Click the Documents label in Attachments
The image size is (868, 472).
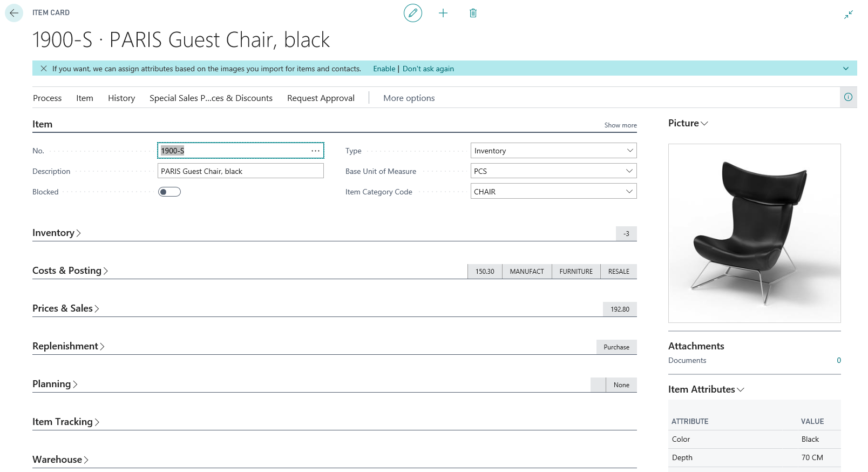click(x=687, y=360)
